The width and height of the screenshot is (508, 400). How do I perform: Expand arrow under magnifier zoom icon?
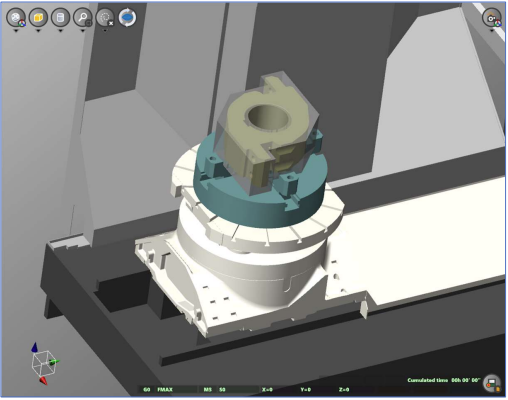(x=83, y=31)
